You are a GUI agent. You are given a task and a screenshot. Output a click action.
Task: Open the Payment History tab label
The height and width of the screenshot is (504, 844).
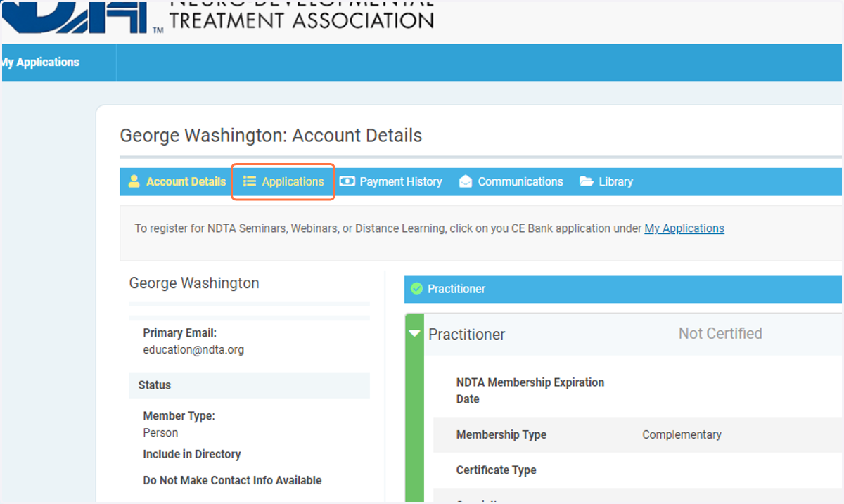401,181
